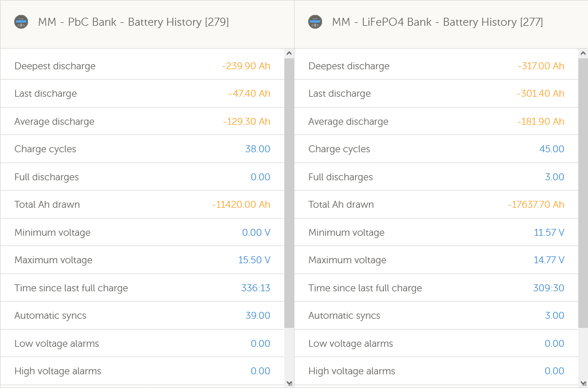
Task: Click the PbC Bank battery monitor icon
Action: click(21, 22)
